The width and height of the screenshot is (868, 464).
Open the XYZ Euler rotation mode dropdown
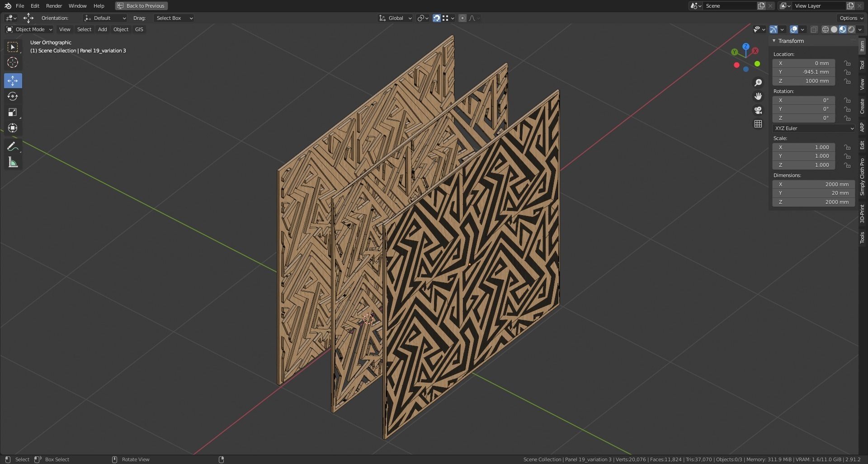(814, 128)
